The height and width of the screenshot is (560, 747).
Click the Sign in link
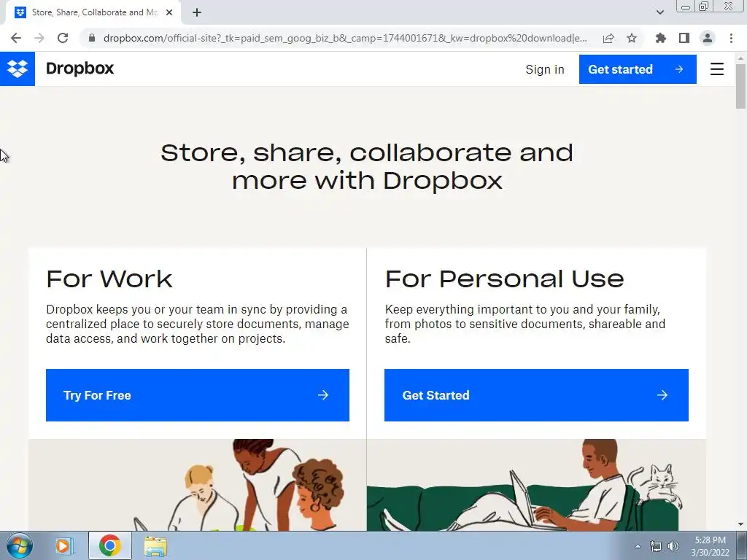[544, 69]
